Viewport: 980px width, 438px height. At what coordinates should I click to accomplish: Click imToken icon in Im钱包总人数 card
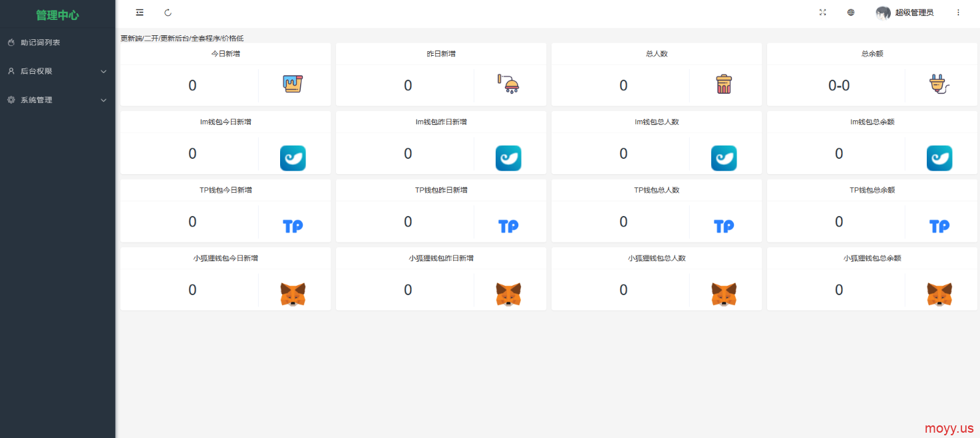click(x=724, y=158)
